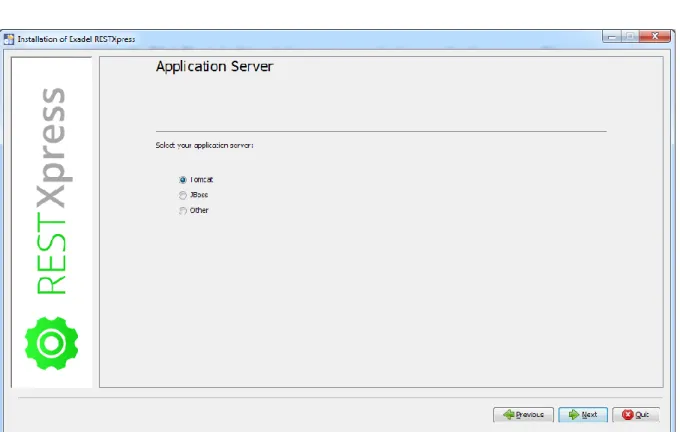This screenshot has width=680, height=432.
Task: Quit the installer
Action: click(x=636, y=415)
